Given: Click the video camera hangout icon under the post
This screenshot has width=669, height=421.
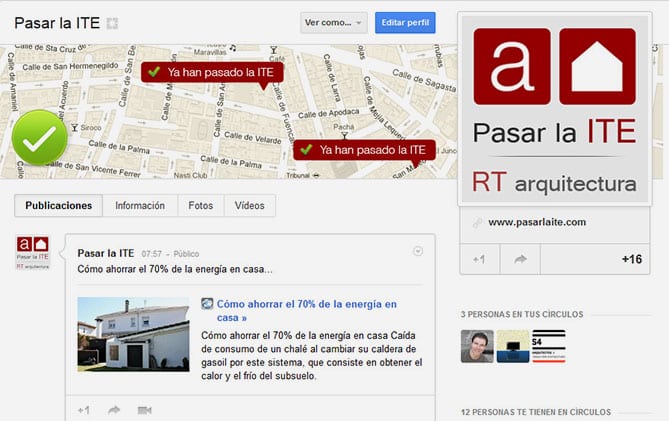Looking at the screenshot, I should (x=144, y=410).
